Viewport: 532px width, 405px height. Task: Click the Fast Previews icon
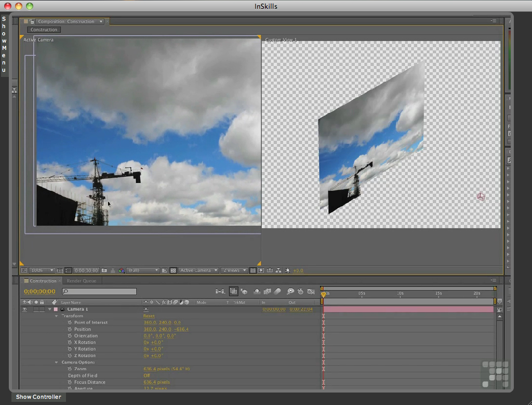pos(261,270)
